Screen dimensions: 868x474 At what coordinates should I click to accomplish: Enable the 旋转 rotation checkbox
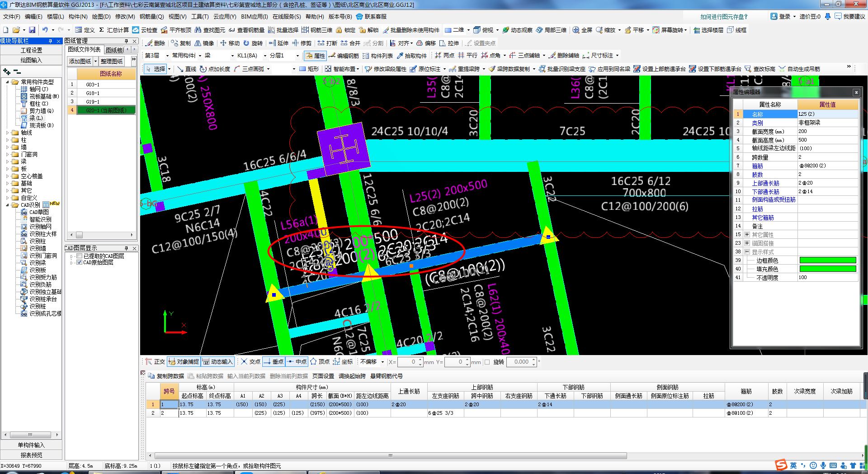(x=487, y=362)
